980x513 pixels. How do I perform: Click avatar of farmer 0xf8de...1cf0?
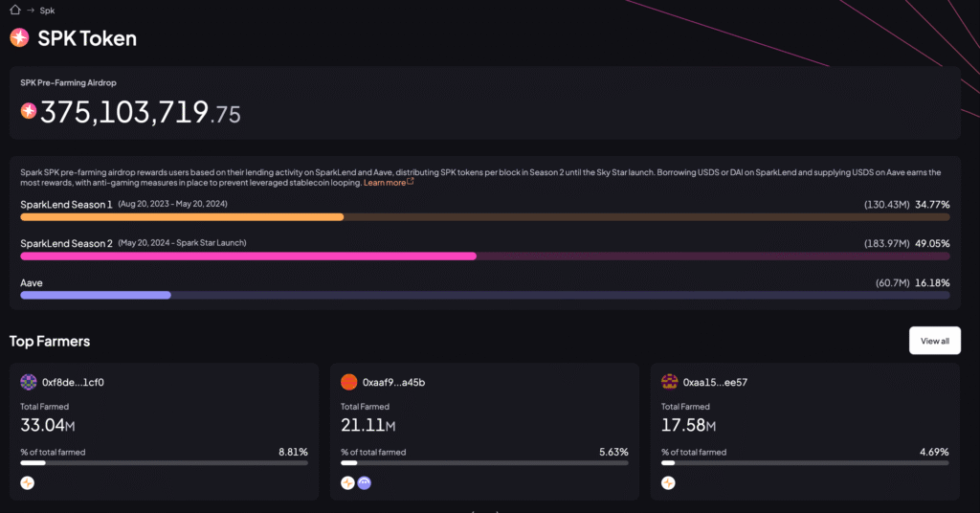[x=28, y=382]
